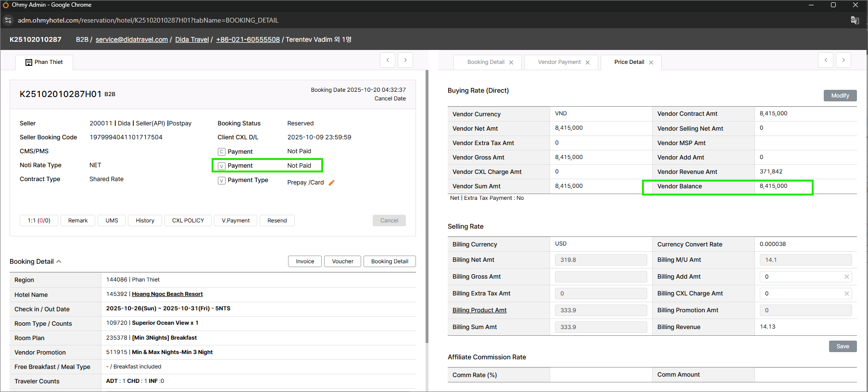Close the Vendor Payment tab
868x392 pixels.
click(588, 62)
